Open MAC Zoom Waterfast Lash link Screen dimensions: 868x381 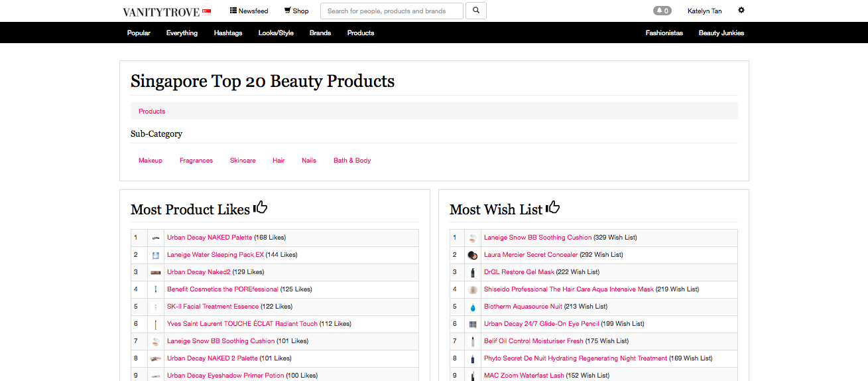pyautogui.click(x=524, y=376)
